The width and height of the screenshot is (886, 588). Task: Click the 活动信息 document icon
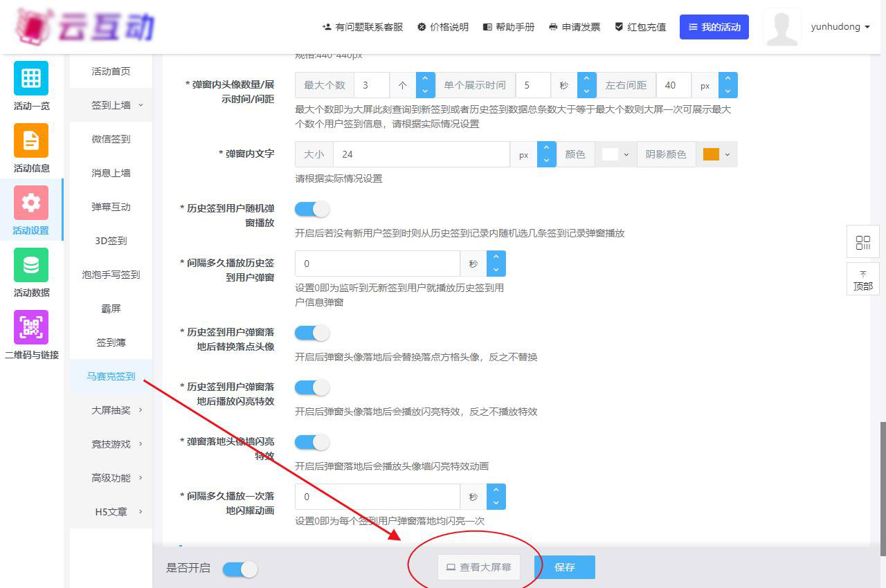pyautogui.click(x=31, y=140)
